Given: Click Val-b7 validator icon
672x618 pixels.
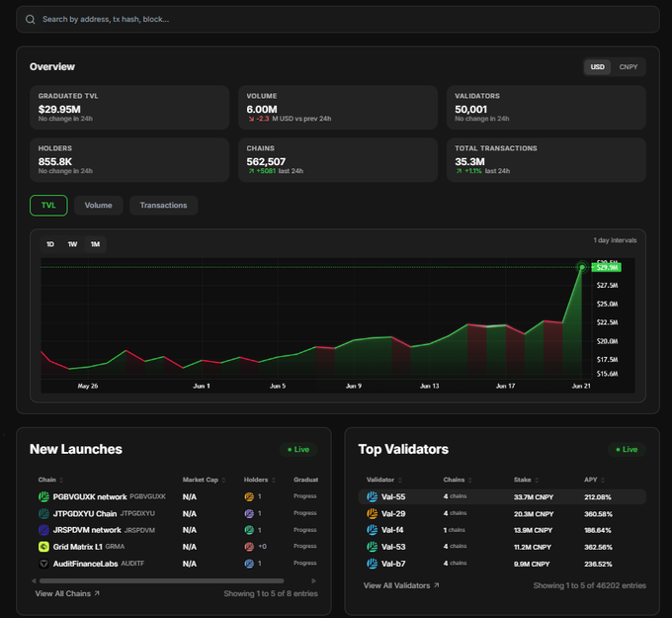Looking at the screenshot, I should 372,564.
